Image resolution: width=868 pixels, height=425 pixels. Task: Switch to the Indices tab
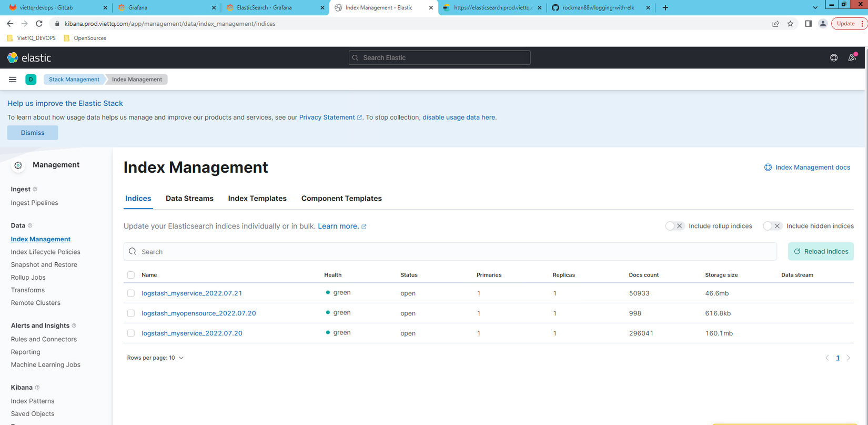[138, 199]
